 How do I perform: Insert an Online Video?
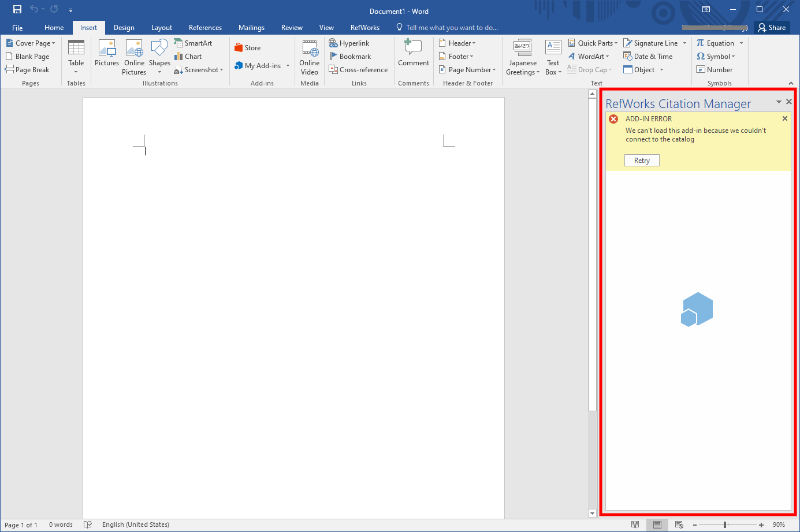coord(310,57)
